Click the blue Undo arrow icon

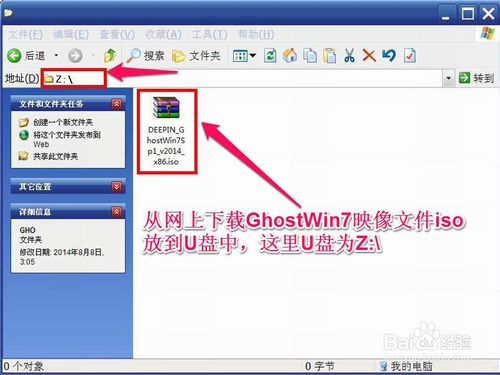coord(389,55)
